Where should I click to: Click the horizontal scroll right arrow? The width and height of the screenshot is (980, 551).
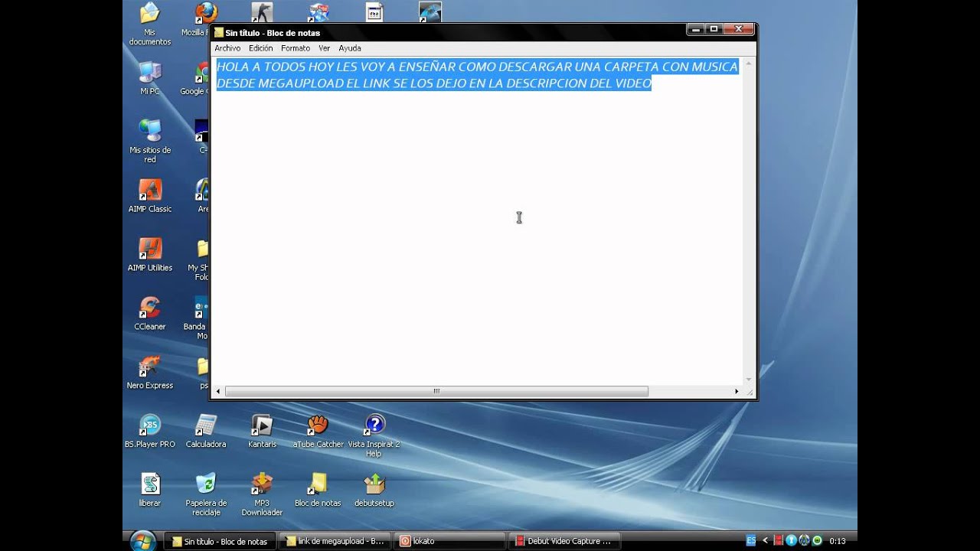pos(737,391)
